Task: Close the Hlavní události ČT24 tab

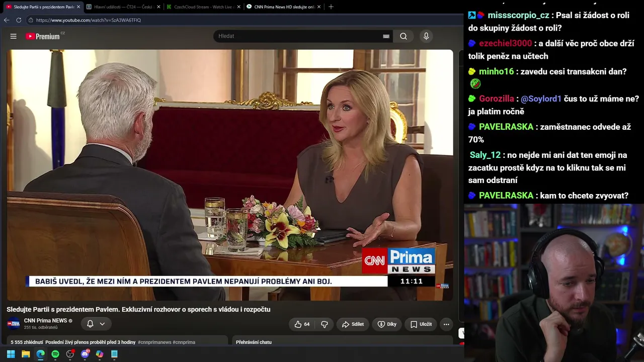Action: [x=159, y=7]
